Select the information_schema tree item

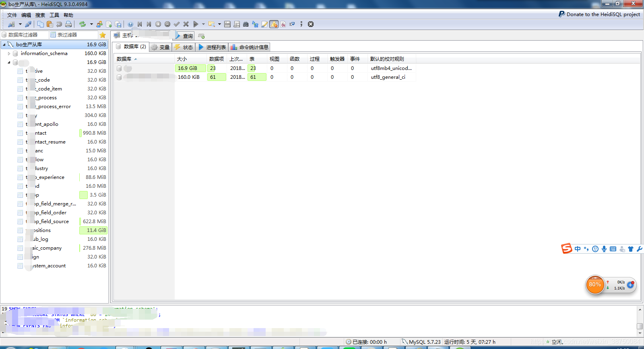coord(44,53)
